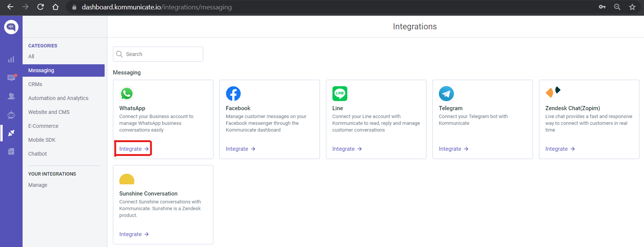644x247 pixels.
Task: Click the CATEGORIES sidebar heading
Action: [43, 46]
